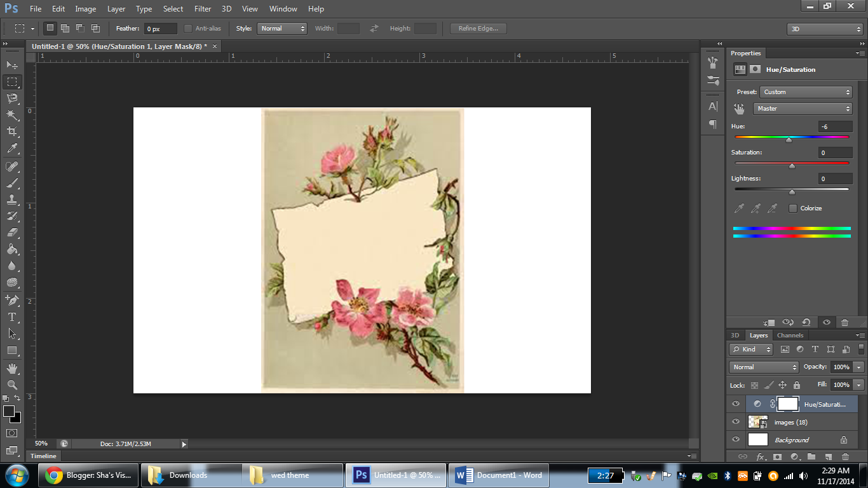The height and width of the screenshot is (488, 868).
Task: Toggle Quick Mask mode
Action: click(x=12, y=433)
